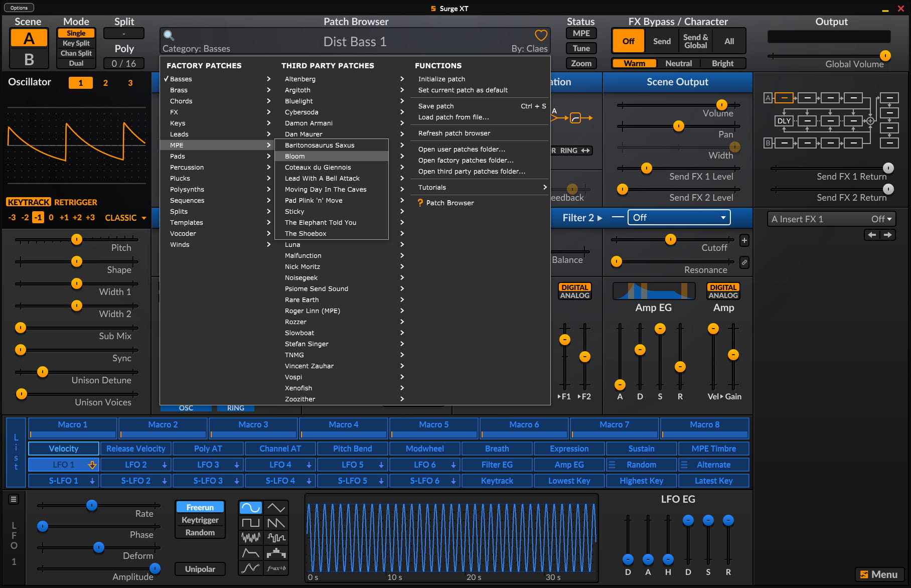The image size is (911, 588).
Task: Click the Cutoff slider handle
Action: (670, 239)
